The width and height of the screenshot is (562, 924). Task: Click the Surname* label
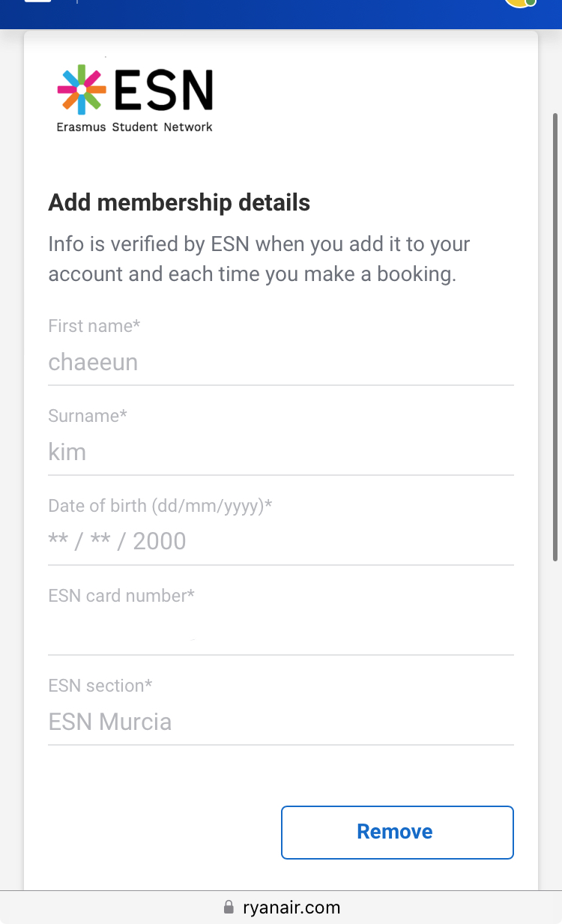pos(88,416)
